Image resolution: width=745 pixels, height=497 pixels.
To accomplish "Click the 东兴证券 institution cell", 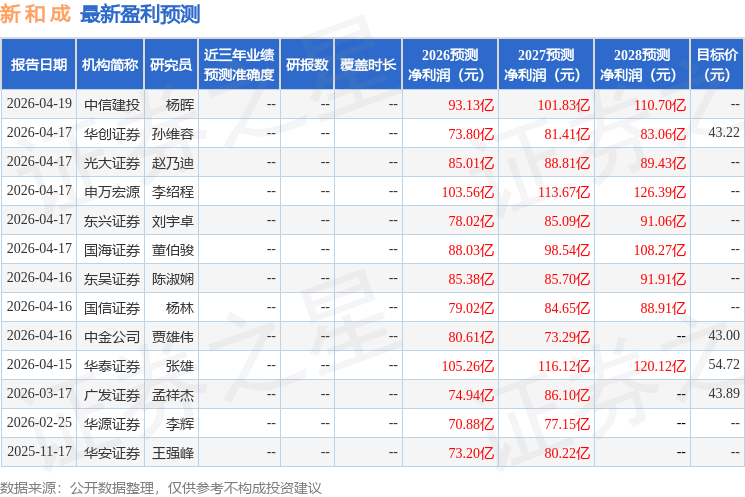I will click(112, 221).
